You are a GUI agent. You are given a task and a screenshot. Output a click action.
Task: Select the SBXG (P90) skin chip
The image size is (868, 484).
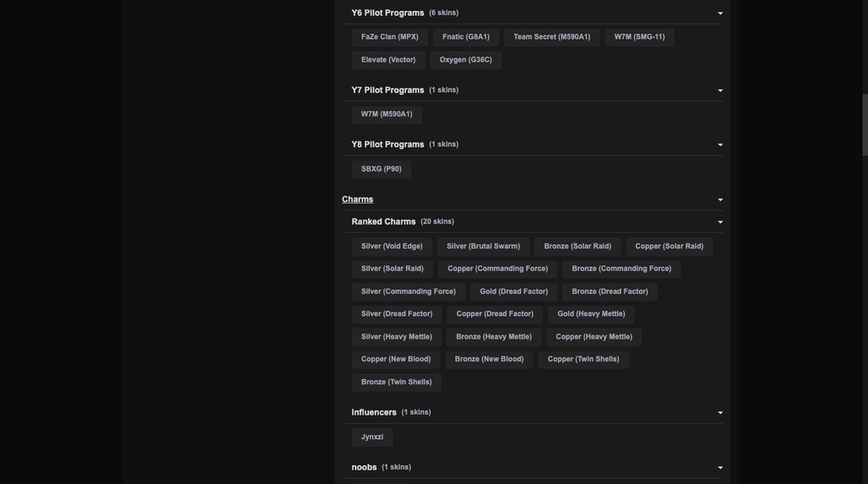pyautogui.click(x=382, y=169)
